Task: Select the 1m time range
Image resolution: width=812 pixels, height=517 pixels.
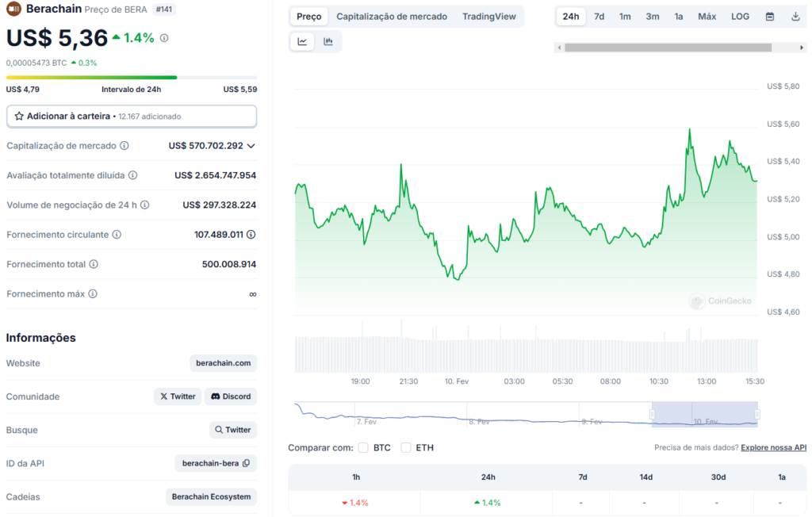Action: pos(625,17)
